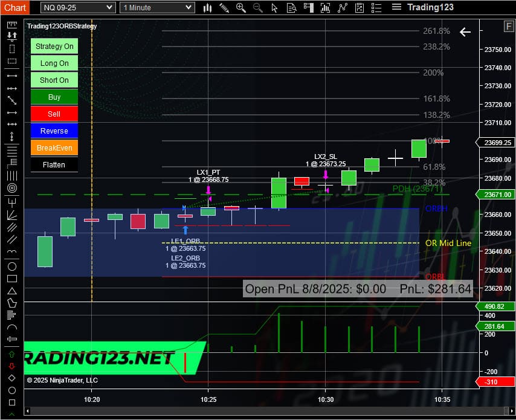Open the Strategies icon
The image size is (516, 420).
click(x=360, y=8)
